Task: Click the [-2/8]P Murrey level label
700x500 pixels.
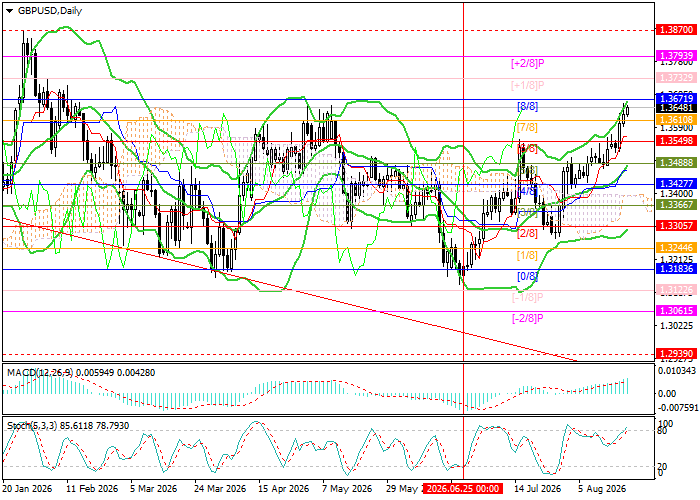Action: coord(527,319)
